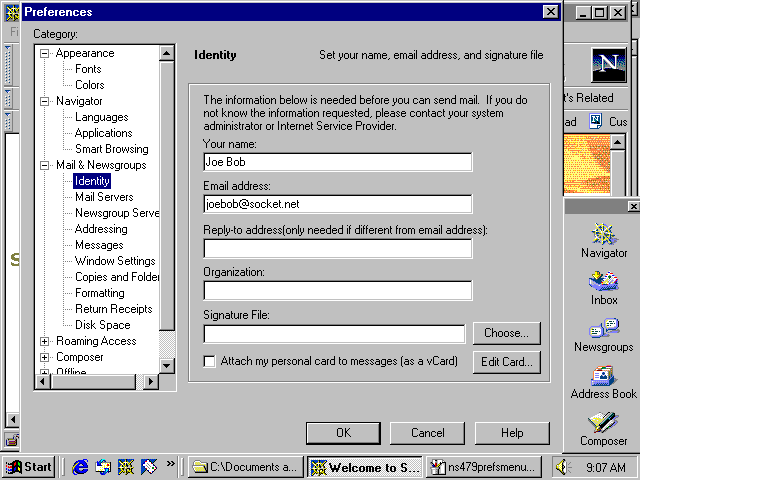Cancel the Preferences dialog
The height and width of the screenshot is (480, 770).
click(427, 433)
